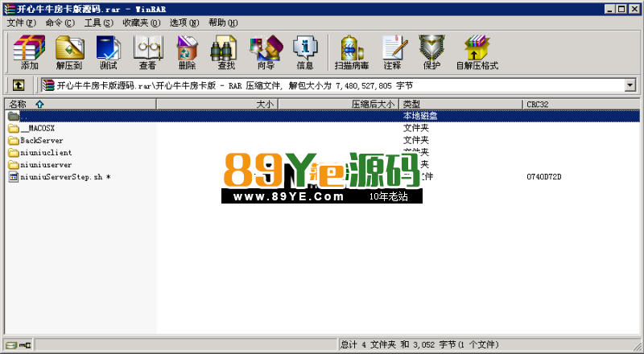This screenshot has height=354, width=644.
Task: Click the Add (添加) toolbar icon
Action: 29,52
